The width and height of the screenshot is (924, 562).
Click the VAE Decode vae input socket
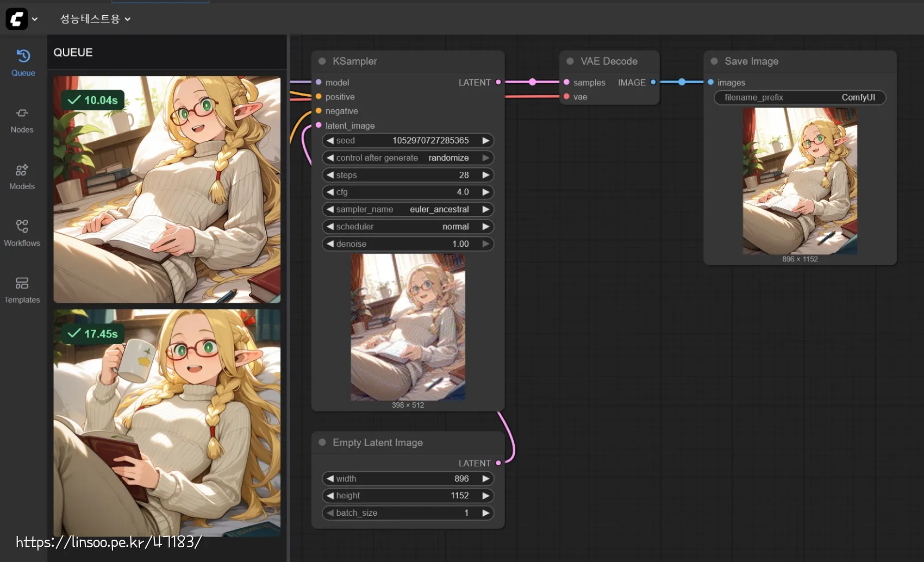pyautogui.click(x=566, y=96)
